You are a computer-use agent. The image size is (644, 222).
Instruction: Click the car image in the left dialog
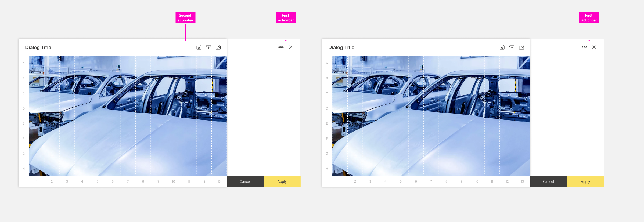[x=128, y=116]
